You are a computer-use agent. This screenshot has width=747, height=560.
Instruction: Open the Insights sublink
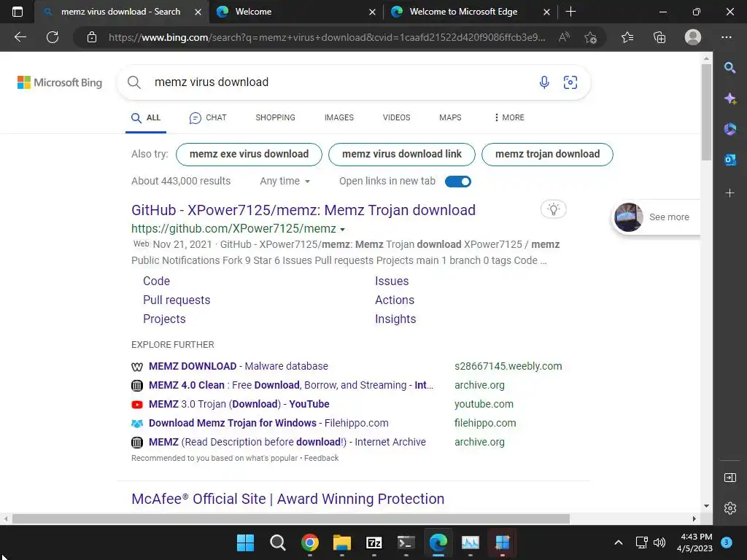pos(395,319)
